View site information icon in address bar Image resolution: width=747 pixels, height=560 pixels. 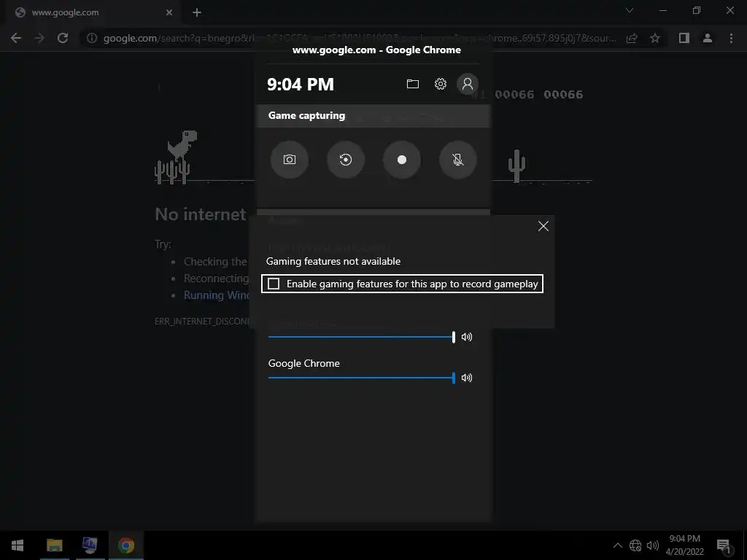(92, 38)
